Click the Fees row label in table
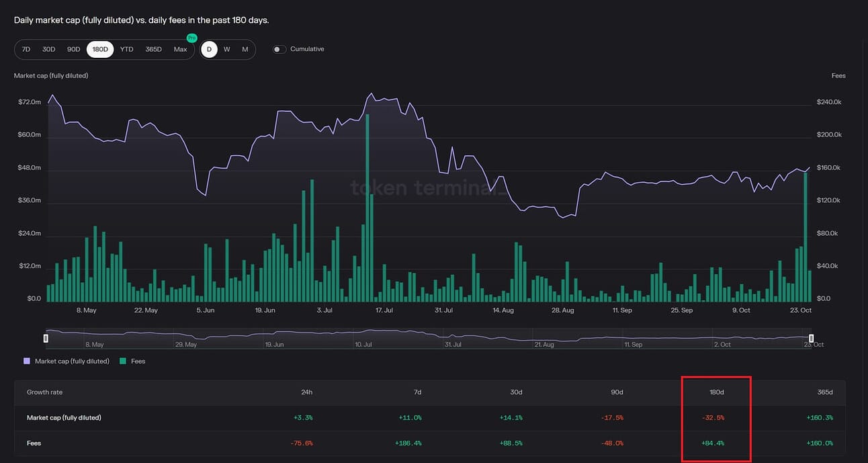Image resolution: width=868 pixels, height=463 pixels. point(34,443)
